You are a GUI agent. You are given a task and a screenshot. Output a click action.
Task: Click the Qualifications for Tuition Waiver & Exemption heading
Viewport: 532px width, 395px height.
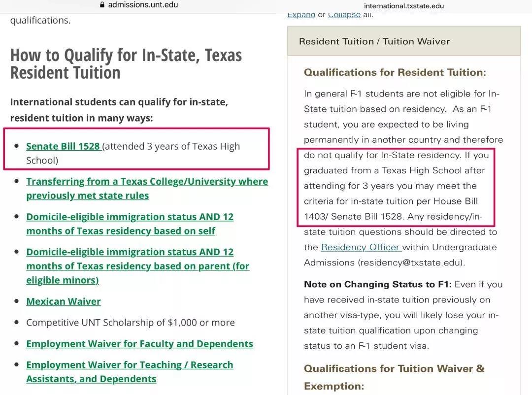coord(394,377)
